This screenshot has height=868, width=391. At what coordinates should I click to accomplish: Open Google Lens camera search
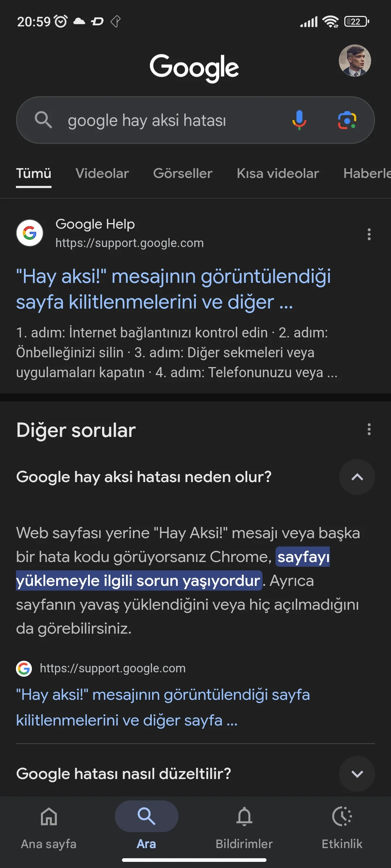coord(347,120)
